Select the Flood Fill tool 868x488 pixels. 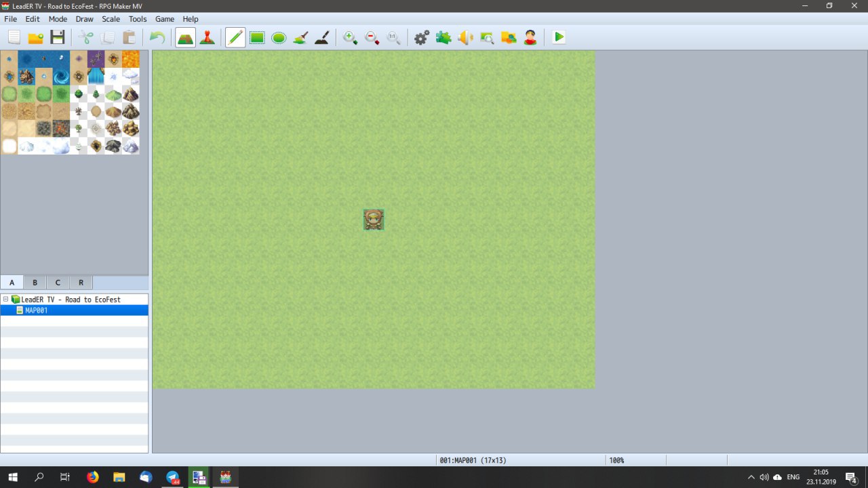(300, 37)
